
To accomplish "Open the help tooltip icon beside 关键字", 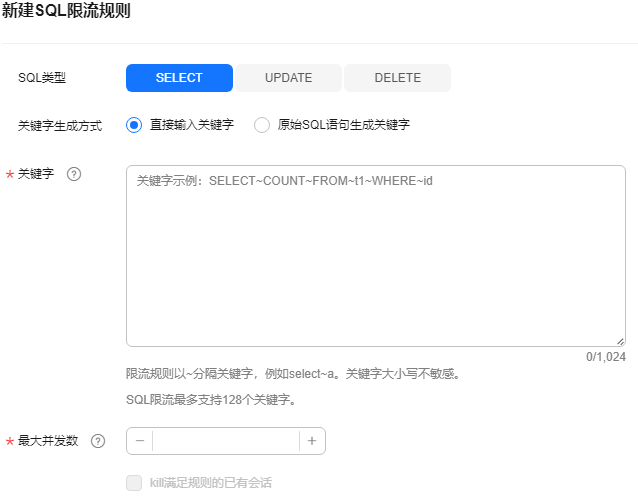I will point(74,174).
